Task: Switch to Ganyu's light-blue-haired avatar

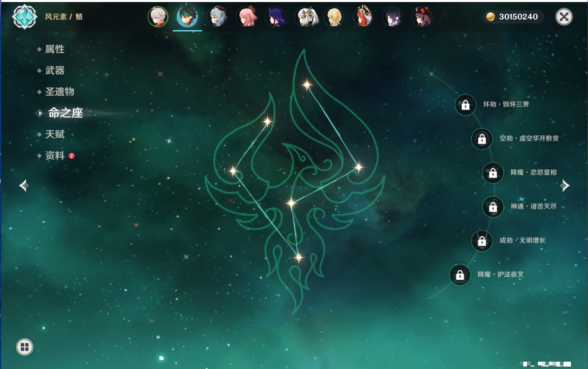Action: 217,17
